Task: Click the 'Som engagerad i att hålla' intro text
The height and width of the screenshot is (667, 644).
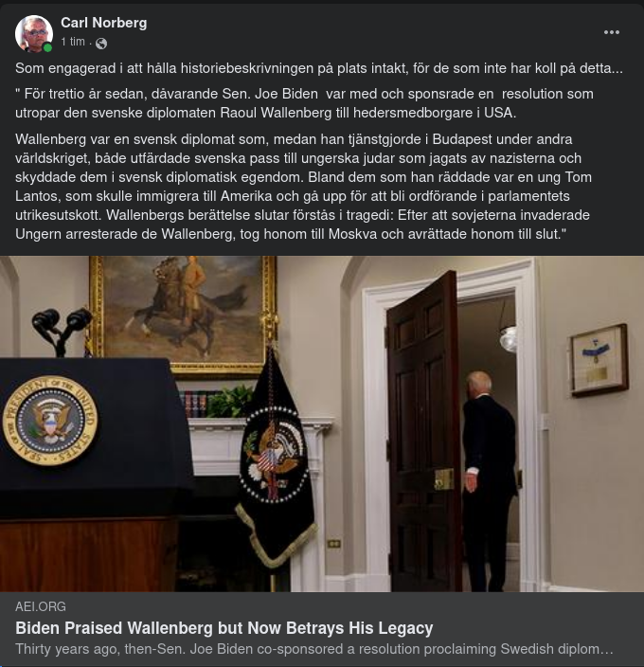Action: (x=319, y=68)
